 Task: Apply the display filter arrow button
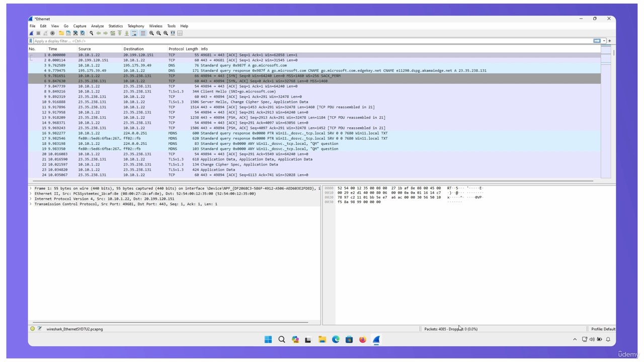pos(597,41)
